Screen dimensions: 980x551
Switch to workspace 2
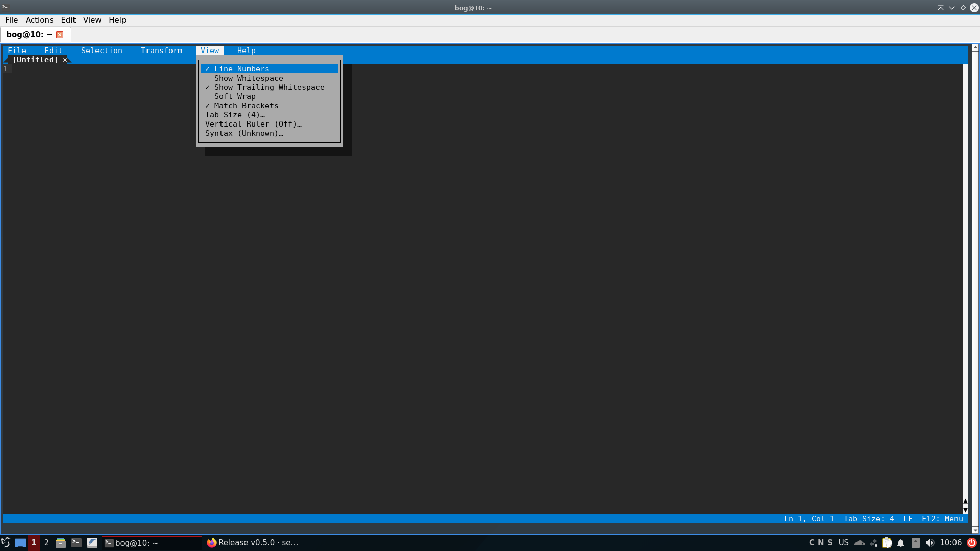[46, 543]
